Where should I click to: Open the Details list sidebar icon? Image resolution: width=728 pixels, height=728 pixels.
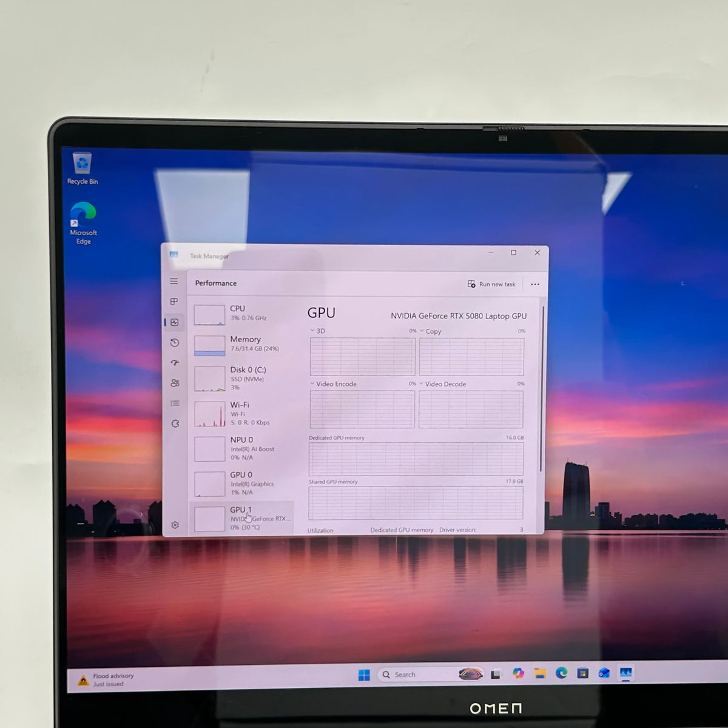click(175, 403)
